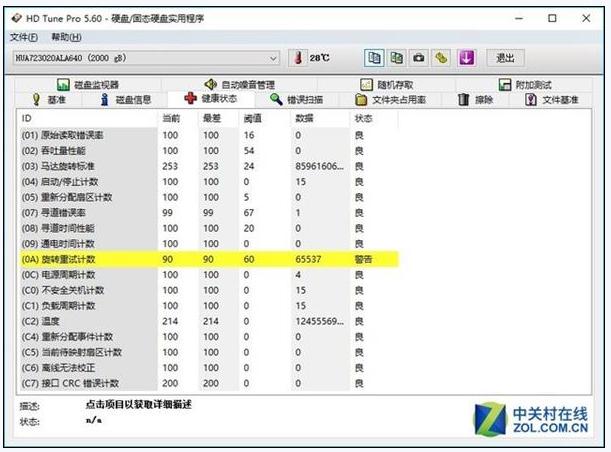Select the (C7) 接口 CRC 错误计数 row
Image resolution: width=611 pixels, height=452 pixels.
click(x=208, y=383)
